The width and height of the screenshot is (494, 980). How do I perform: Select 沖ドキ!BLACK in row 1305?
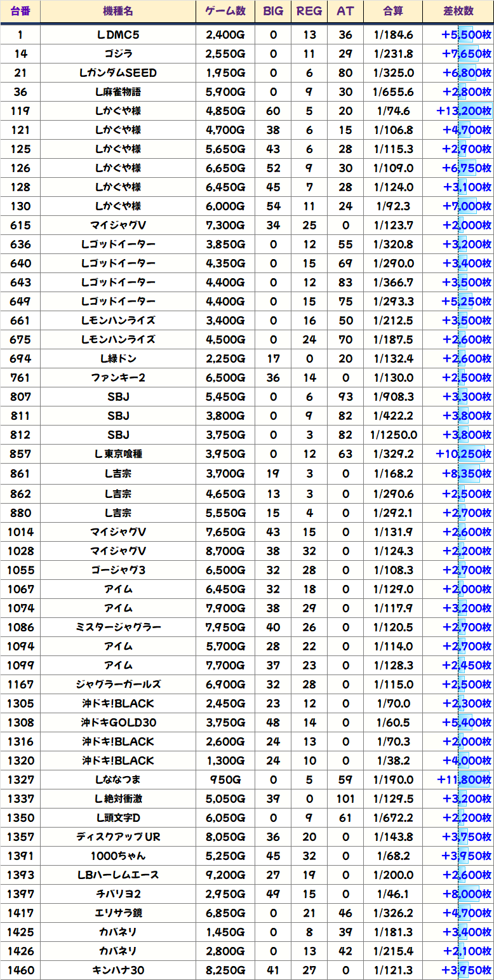point(118,703)
